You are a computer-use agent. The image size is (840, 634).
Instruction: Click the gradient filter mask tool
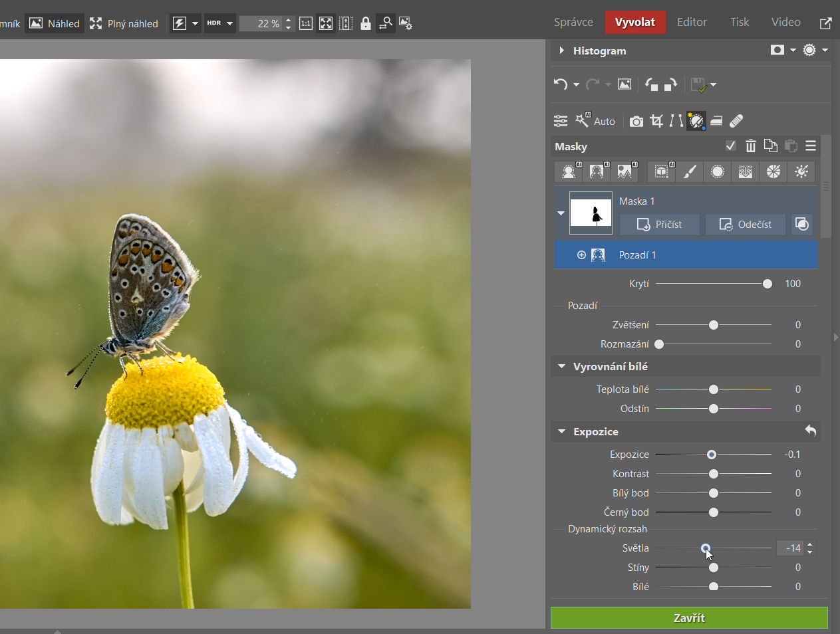click(x=746, y=171)
